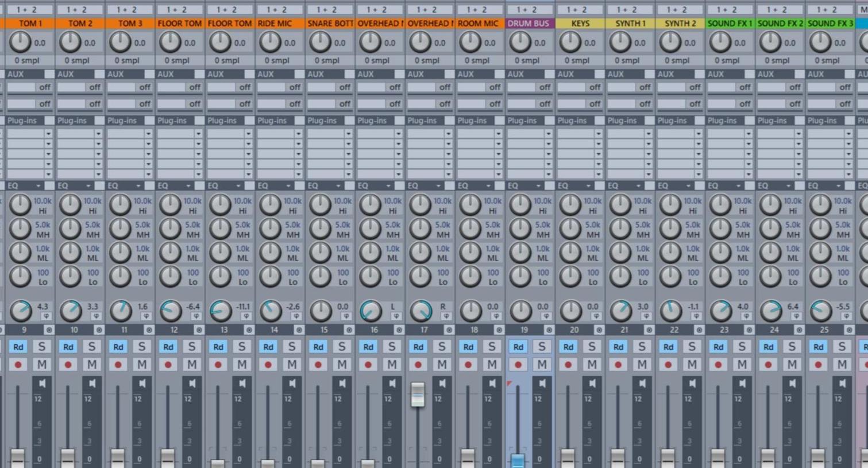Viewport: 868px width, 468px height.
Task: Click the Lo EQ knob on TOM 2 channel
Action: pos(70,277)
